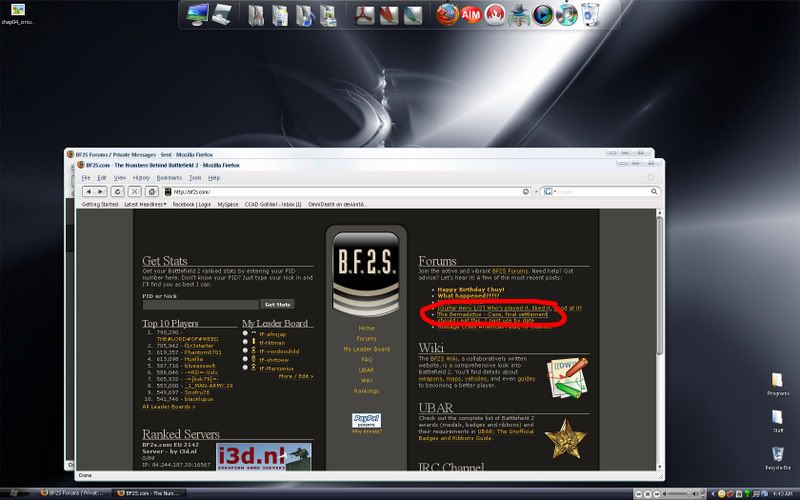Open the Bookmarks menu
The image size is (800, 500).
tap(169, 178)
